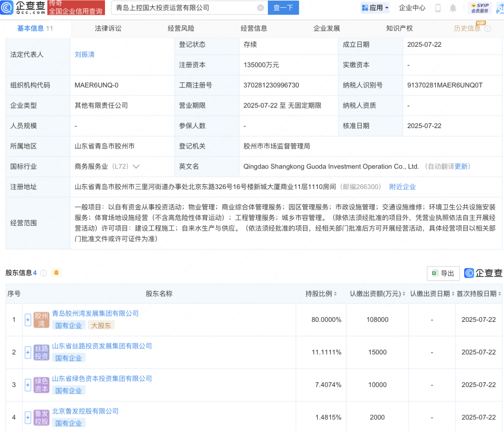Expand row of 山东省绿色资本投资集团有限公司

(28, 385)
